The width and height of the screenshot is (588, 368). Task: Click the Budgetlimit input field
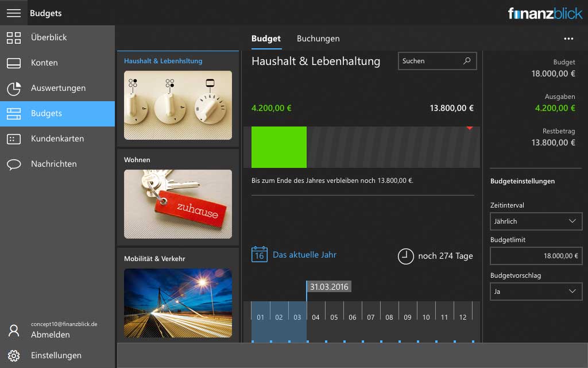click(536, 256)
